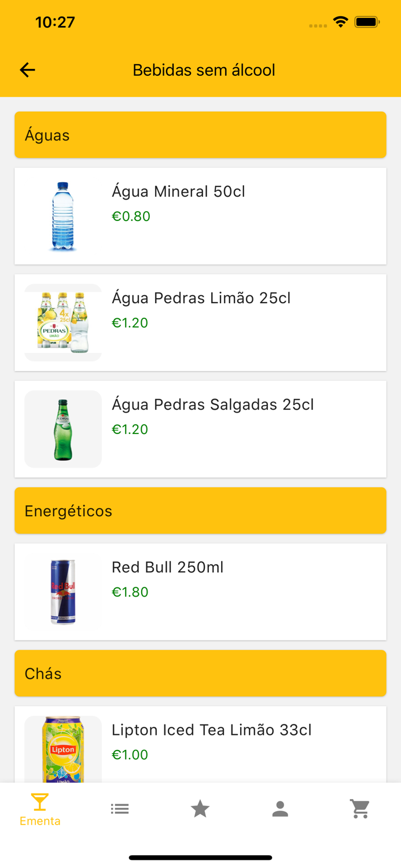Click the €1.20 price of Água Pedras Limão

click(130, 322)
